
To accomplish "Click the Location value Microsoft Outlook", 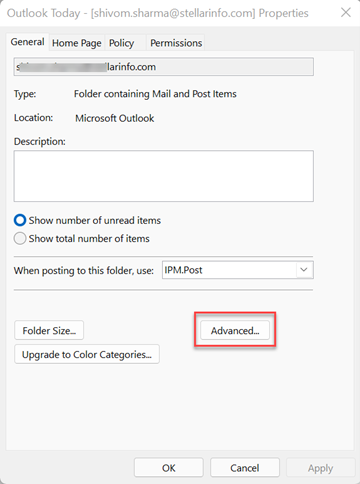I will click(115, 118).
